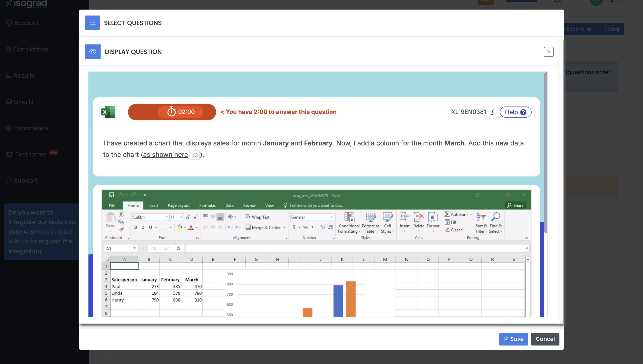Click the Excel Save icon in quick access toolbar
The height and width of the screenshot is (364, 643).
click(112, 195)
